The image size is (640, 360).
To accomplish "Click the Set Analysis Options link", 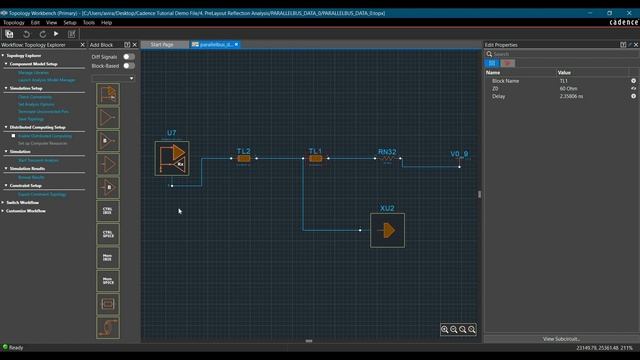I will [36, 104].
